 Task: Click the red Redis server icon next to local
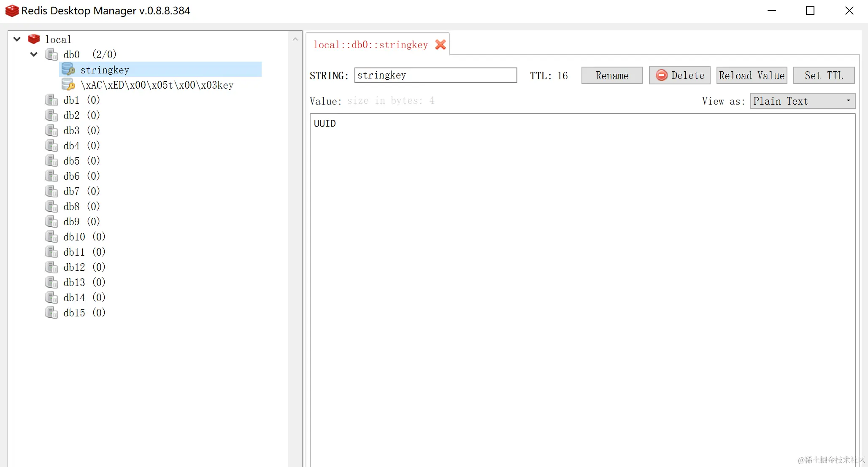pos(34,39)
